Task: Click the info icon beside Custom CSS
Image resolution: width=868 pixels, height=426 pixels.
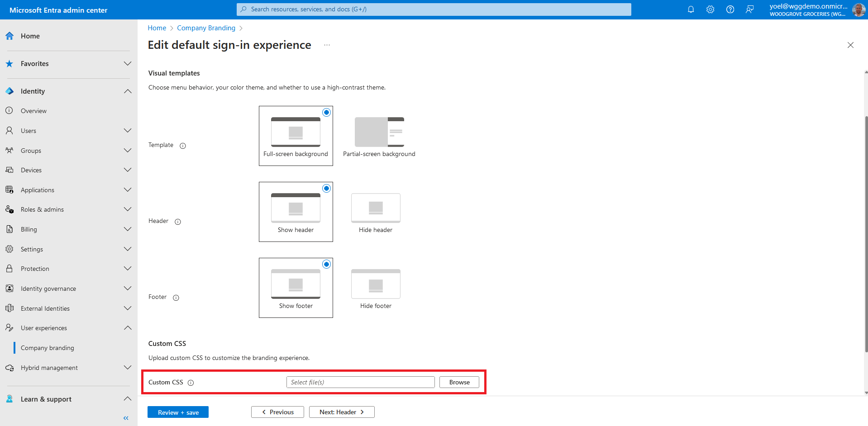Action: point(191,383)
